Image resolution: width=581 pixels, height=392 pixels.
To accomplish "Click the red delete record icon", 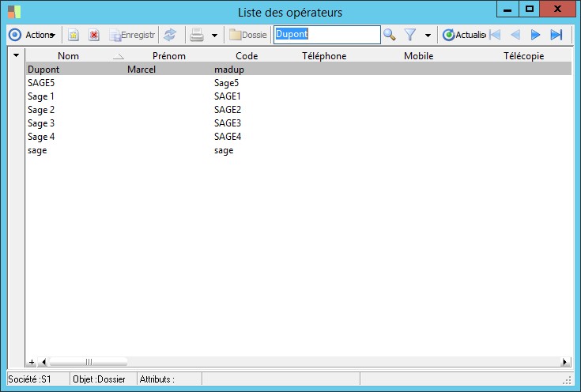I will click(93, 35).
